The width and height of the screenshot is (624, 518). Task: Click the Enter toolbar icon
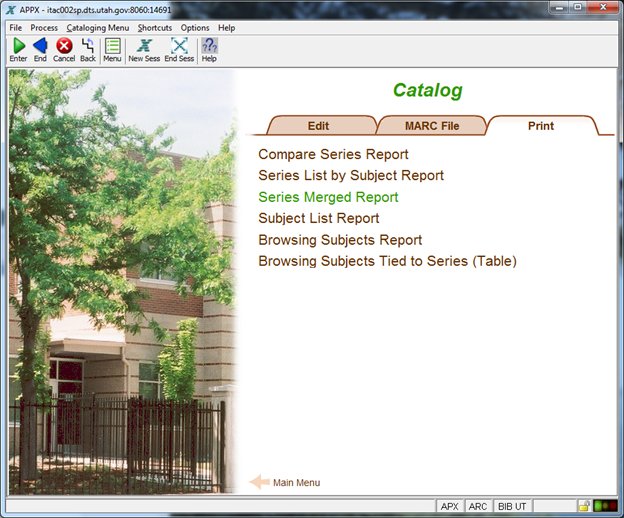[x=18, y=46]
